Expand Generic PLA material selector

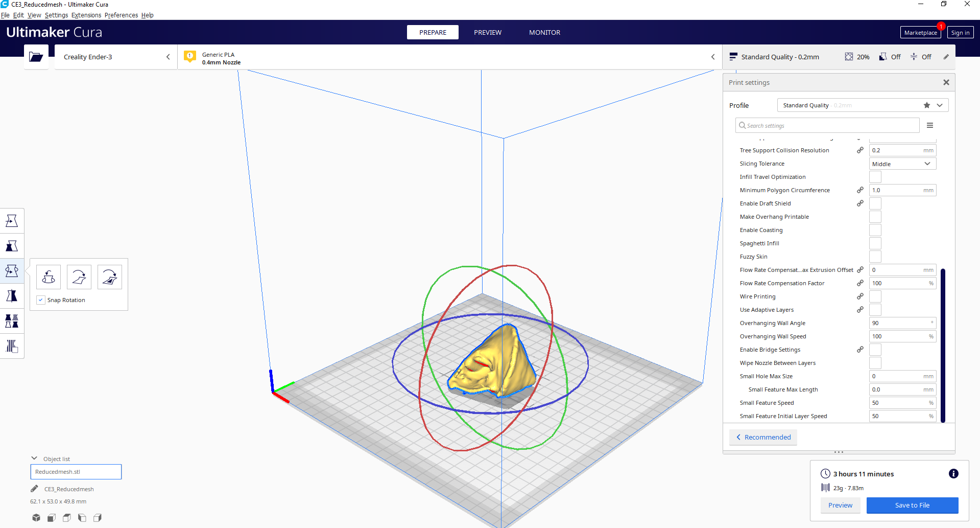pos(450,57)
